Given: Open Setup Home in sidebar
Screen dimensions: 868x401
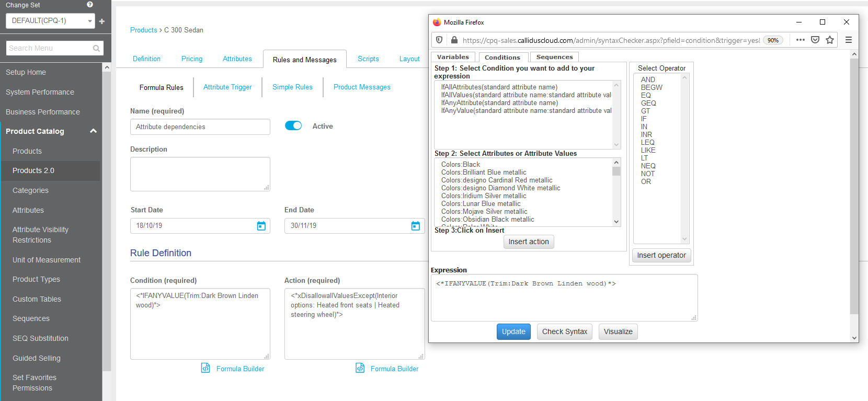Looking at the screenshot, I should pyautogui.click(x=26, y=72).
